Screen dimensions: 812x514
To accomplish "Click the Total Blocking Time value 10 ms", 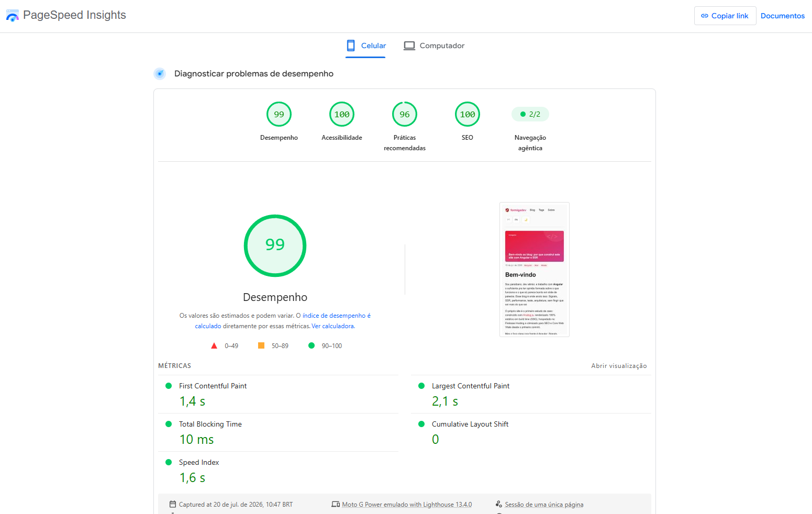I will point(196,440).
